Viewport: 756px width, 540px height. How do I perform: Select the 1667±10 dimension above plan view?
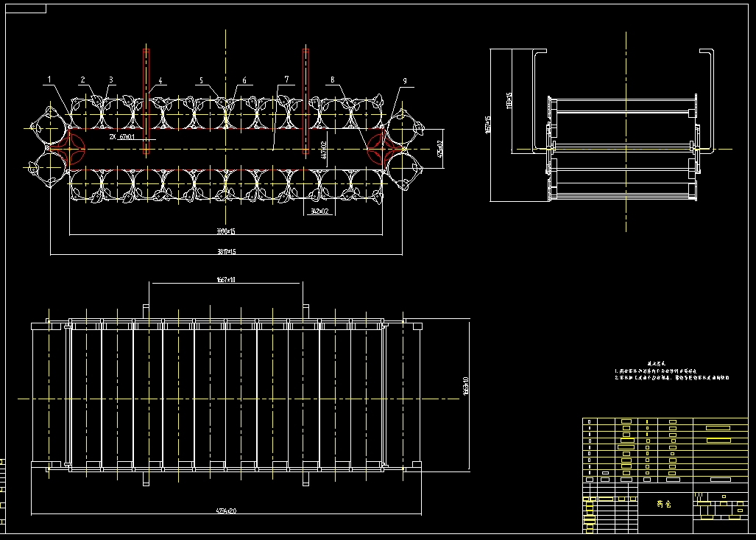[x=226, y=280]
